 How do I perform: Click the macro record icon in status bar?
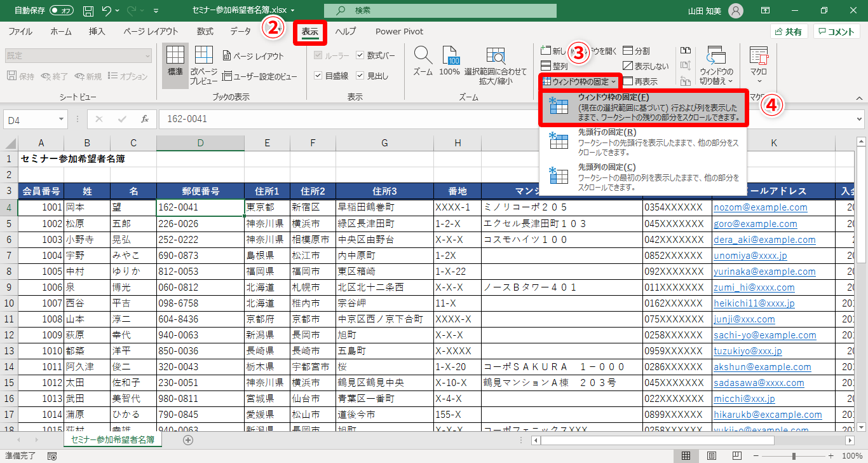tap(51, 456)
